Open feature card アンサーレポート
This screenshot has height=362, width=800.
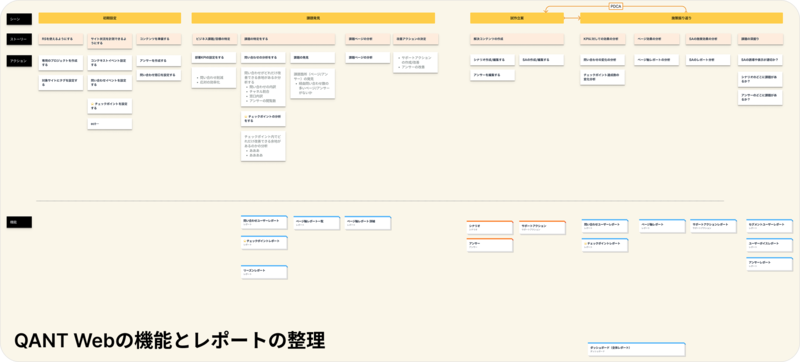coord(770,264)
